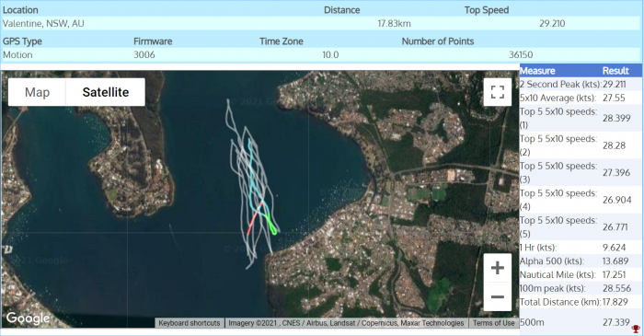Select the 2 Second Peak result row
The width and height of the screenshot is (644, 336).
coord(580,84)
